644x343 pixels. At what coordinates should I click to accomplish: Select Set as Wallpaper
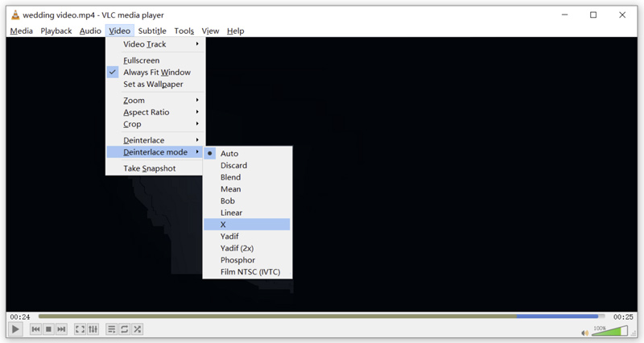point(155,85)
